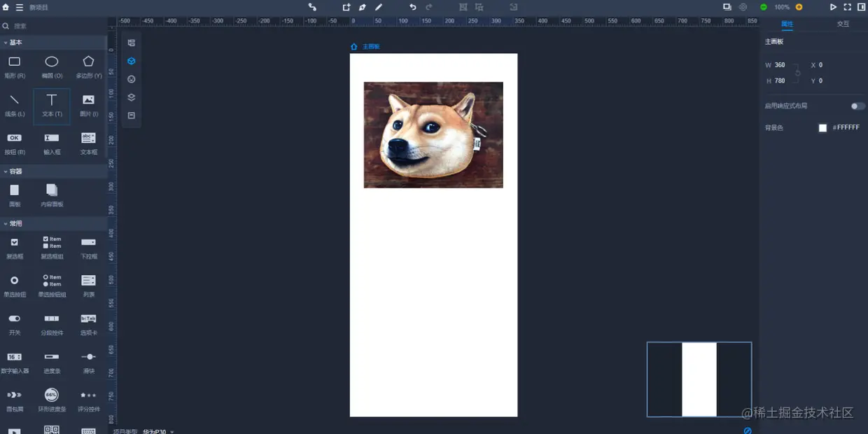Pick the abc text area widget
The image size is (868, 434).
[x=88, y=143]
